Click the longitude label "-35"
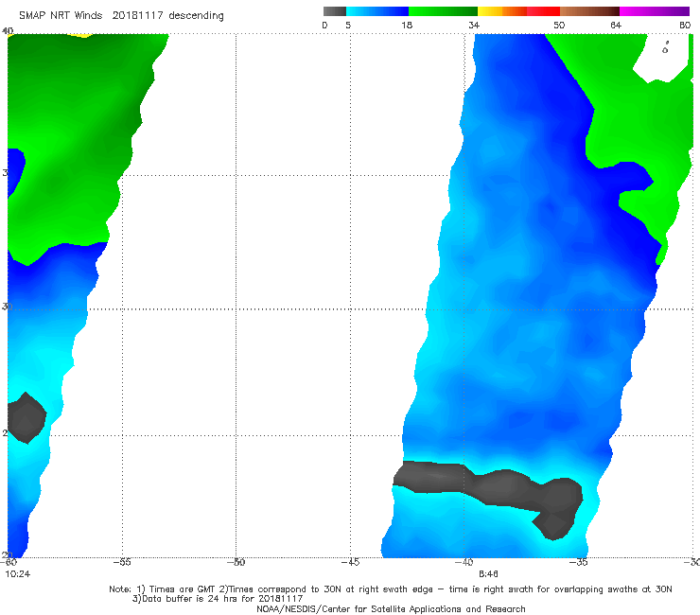This screenshot has height=615, width=700. pyautogui.click(x=578, y=562)
